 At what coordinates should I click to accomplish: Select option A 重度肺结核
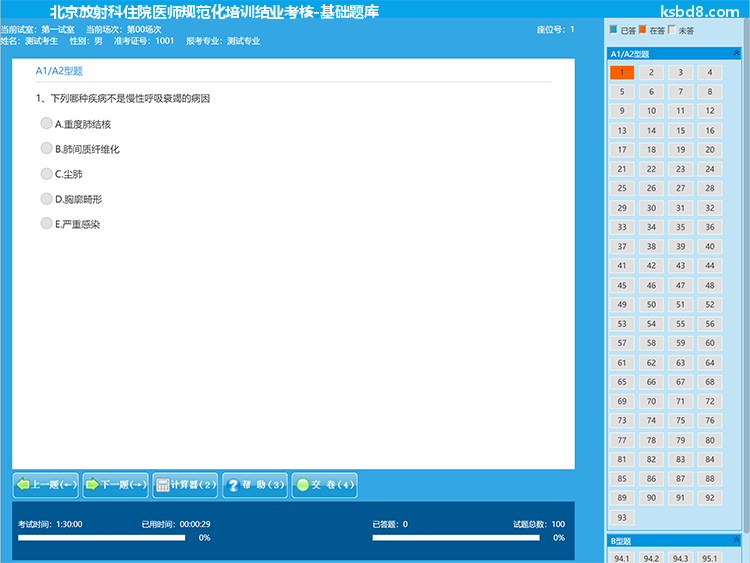[x=46, y=123]
